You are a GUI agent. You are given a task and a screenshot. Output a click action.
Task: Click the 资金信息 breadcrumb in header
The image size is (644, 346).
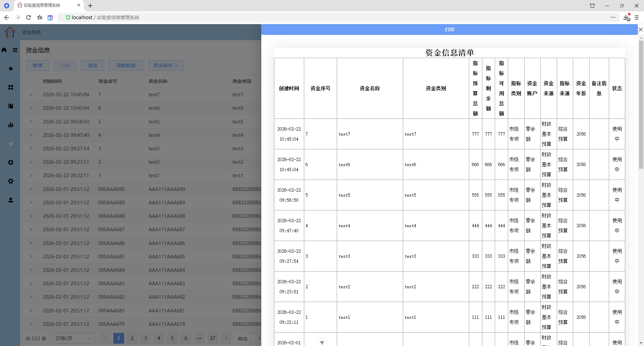[32, 32]
